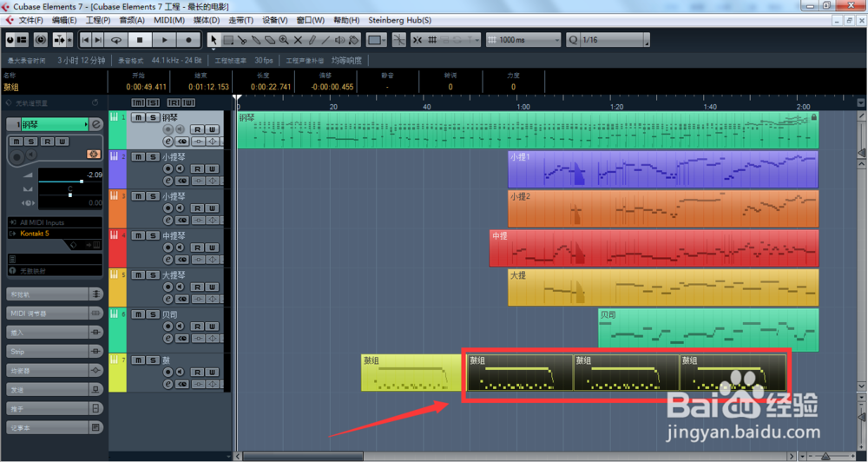This screenshot has width=868, height=462.
Task: Select the Glue tool
Action: coord(256,40)
